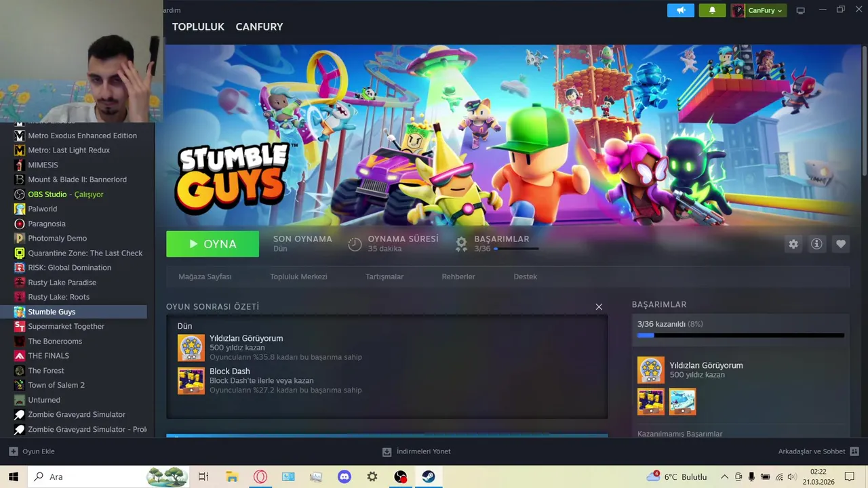Open the Steam announcements megaphone button
Screen dimensions: 868x488
681,10
